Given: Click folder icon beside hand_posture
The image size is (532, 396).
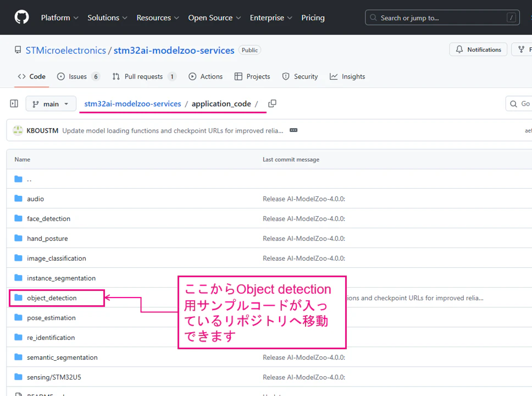Looking at the screenshot, I should click(18, 238).
